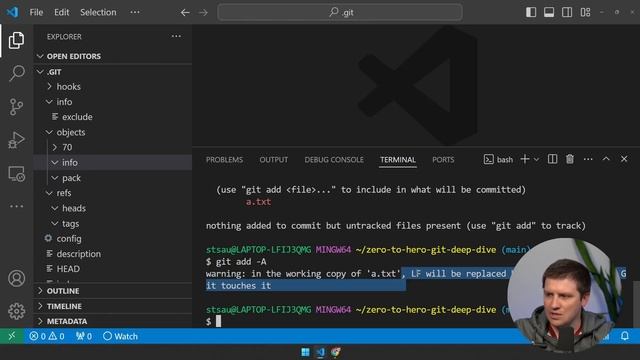
Task: Open the Explorer view in activity bar
Action: pyautogui.click(x=16, y=40)
